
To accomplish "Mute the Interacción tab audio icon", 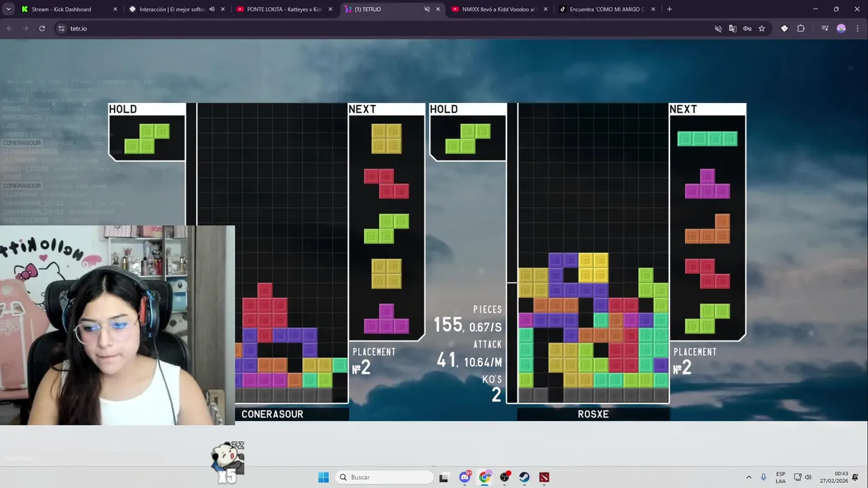I will click(x=212, y=9).
